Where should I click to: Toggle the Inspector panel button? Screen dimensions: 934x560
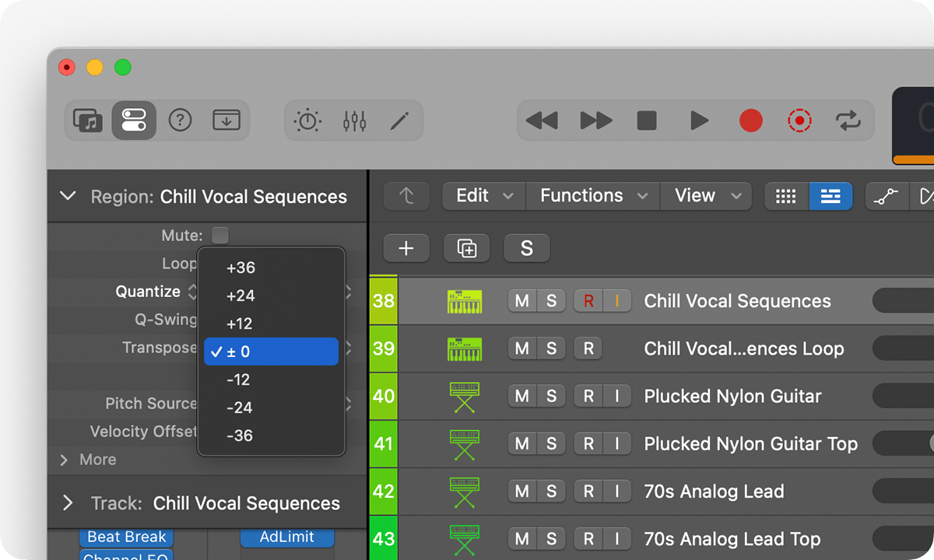pos(134,121)
